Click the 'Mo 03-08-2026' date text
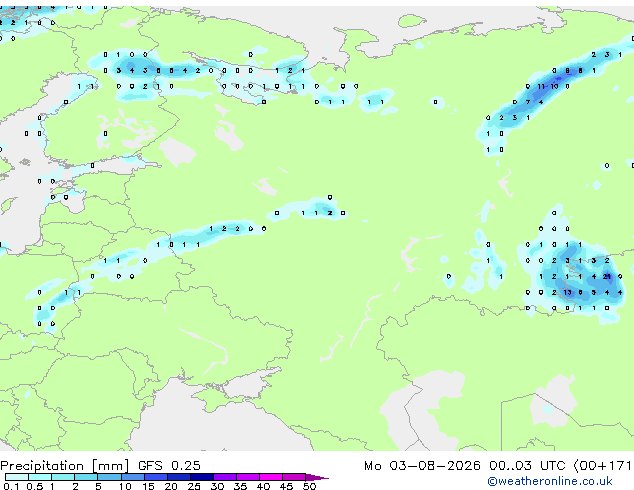 pos(422,466)
